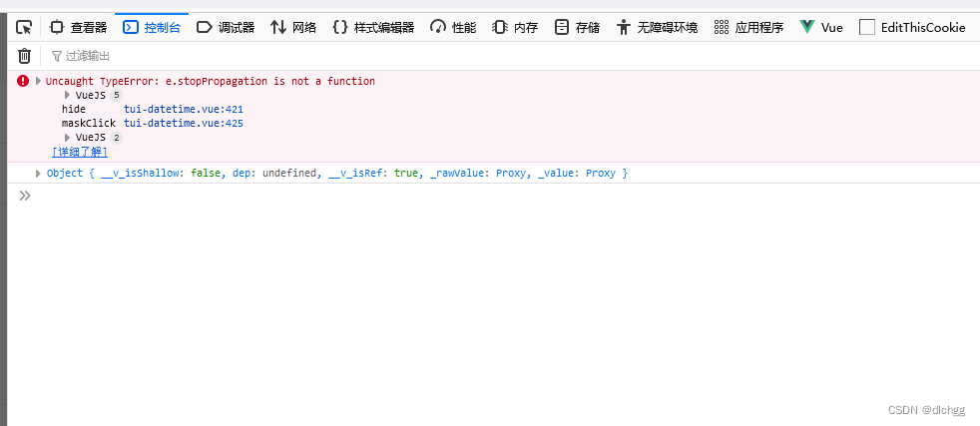Open the 网络 network tab
The image size is (980, 426).
pos(293,28)
